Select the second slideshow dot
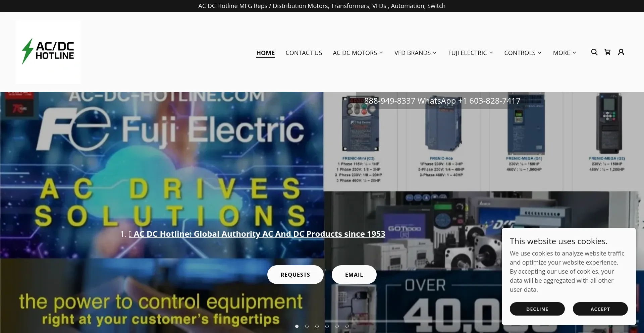 tap(307, 326)
